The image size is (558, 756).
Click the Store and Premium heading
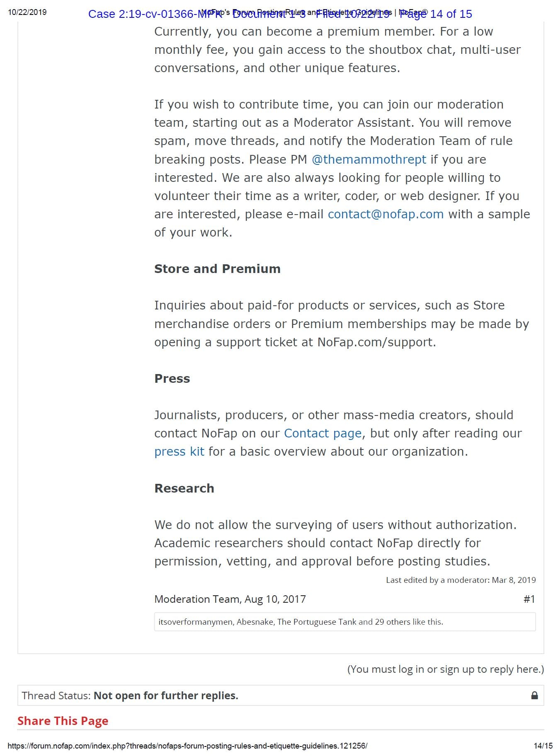point(217,269)
